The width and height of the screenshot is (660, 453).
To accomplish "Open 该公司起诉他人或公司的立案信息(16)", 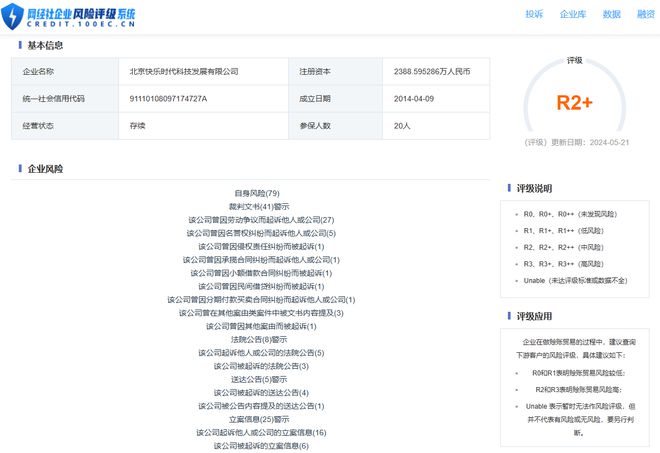I will (x=260, y=432).
